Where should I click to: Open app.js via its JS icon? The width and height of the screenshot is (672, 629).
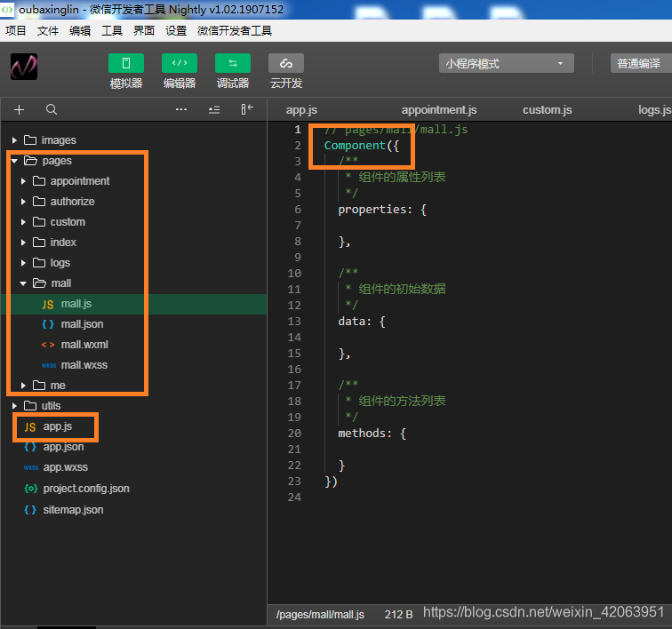(x=30, y=426)
